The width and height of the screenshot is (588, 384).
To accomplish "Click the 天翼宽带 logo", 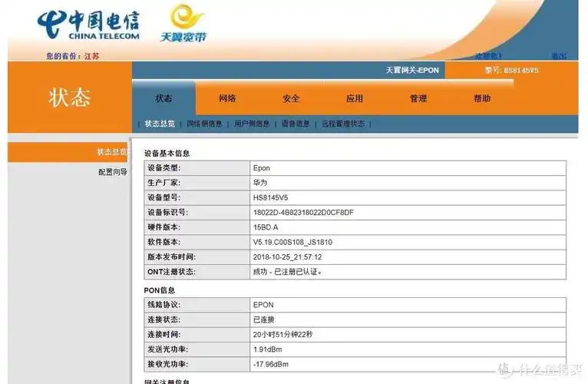I will pyautogui.click(x=183, y=23).
